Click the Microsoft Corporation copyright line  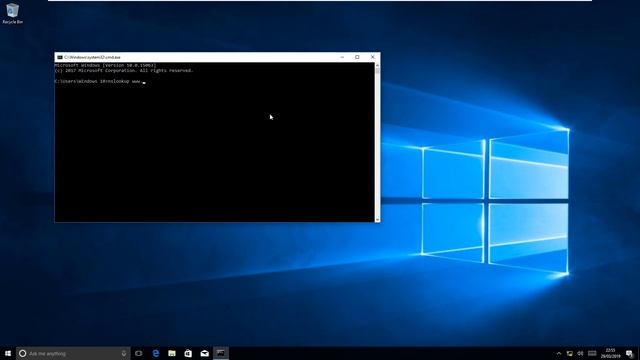124,71
